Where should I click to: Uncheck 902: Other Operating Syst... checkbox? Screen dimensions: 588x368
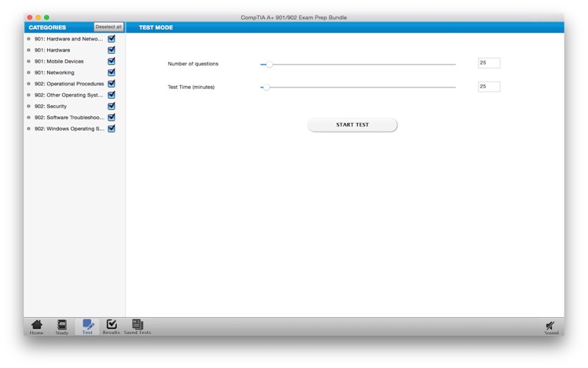(112, 95)
